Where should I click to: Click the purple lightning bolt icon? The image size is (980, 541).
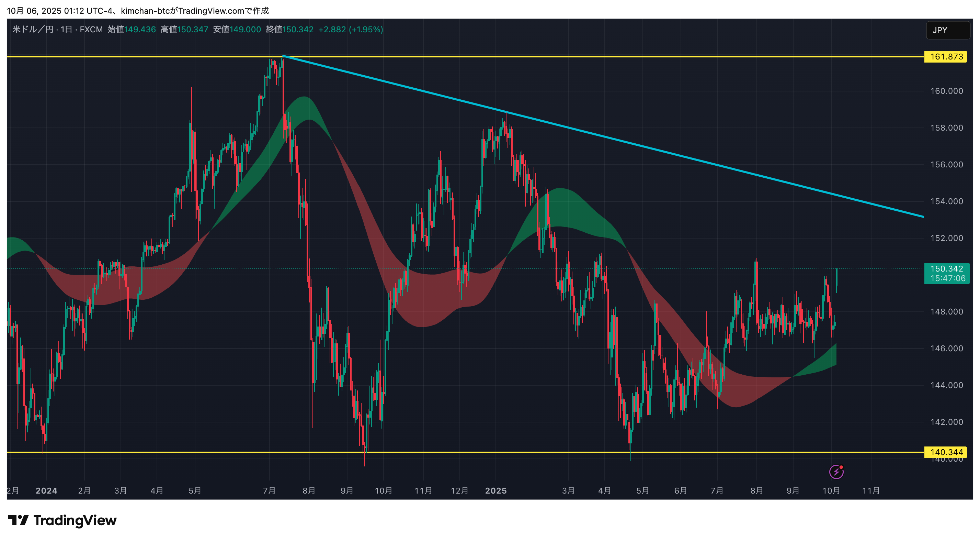836,472
